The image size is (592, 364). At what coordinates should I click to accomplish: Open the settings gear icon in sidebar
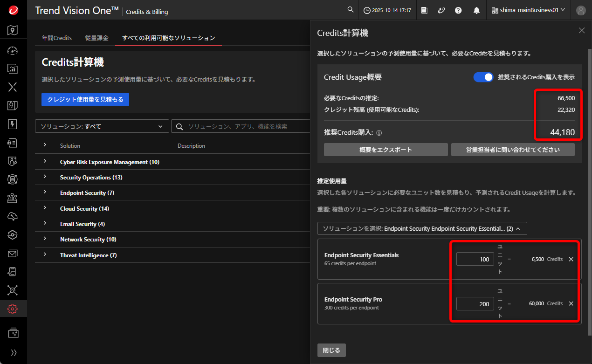pyautogui.click(x=13, y=308)
